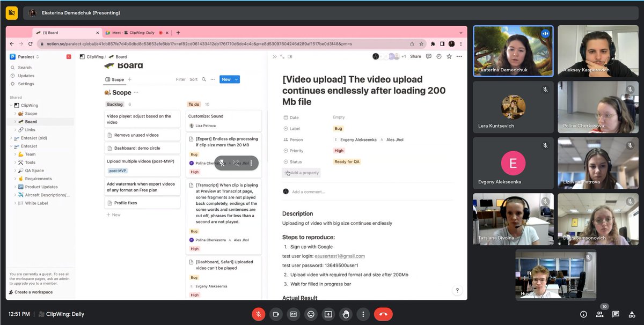Screen dimensions: 644x325
Task: Click the 'Ready for QA' status value
Action: point(347,161)
